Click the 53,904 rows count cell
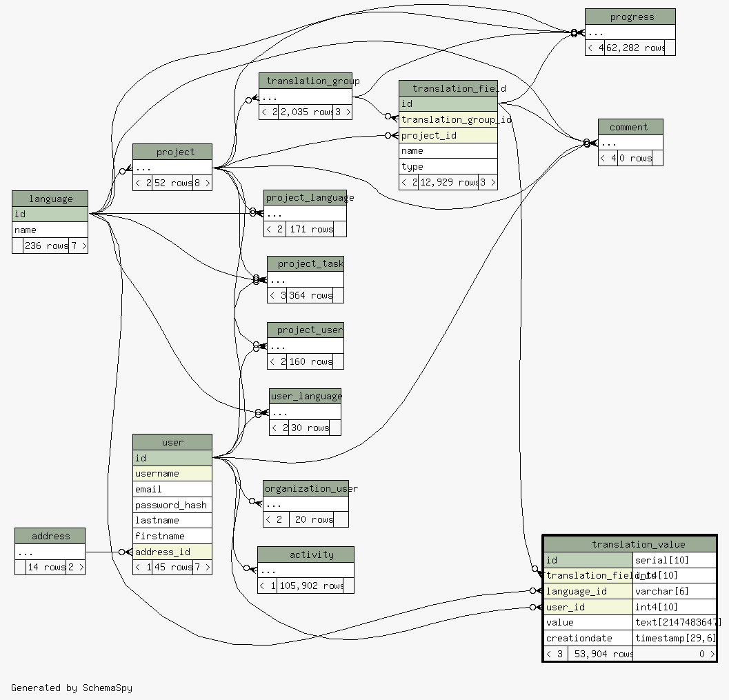This screenshot has width=729, height=700. (x=599, y=654)
